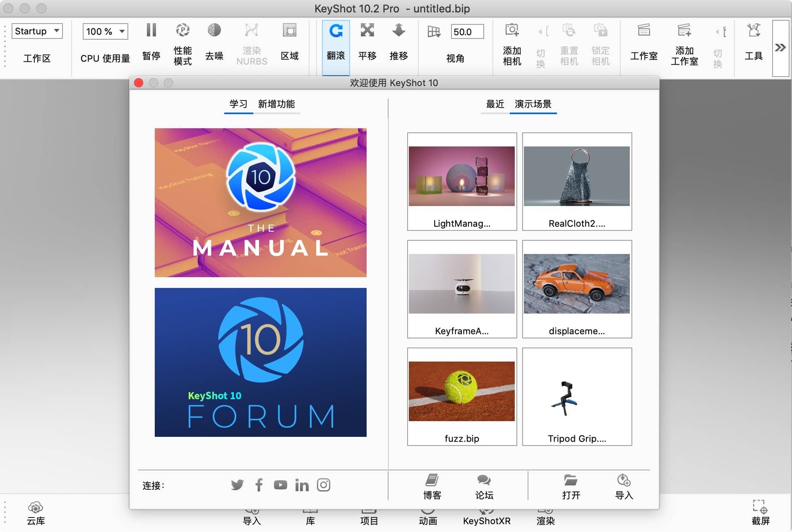Viewport: 792px width, 532px height.
Task: Open the KeyShot 10 Forum banner
Action: tap(260, 362)
